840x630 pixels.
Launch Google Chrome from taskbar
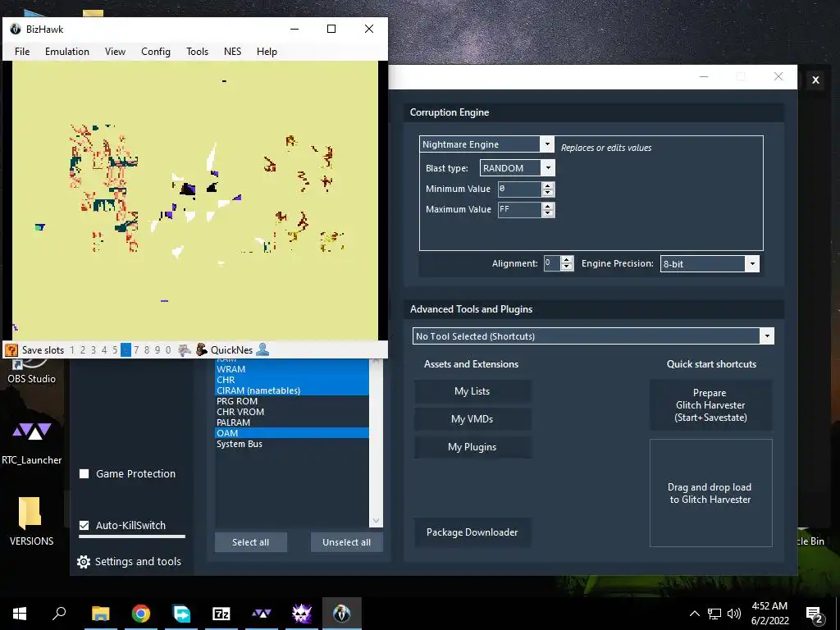point(141,614)
